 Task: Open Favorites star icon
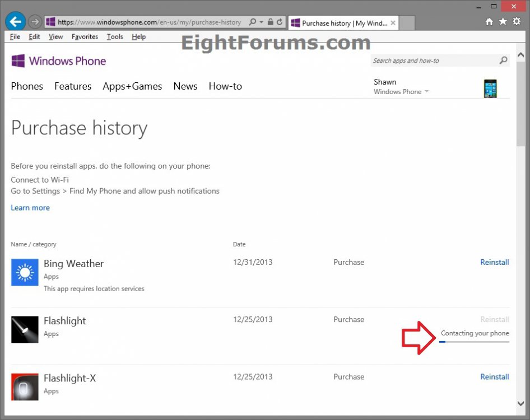(503, 22)
